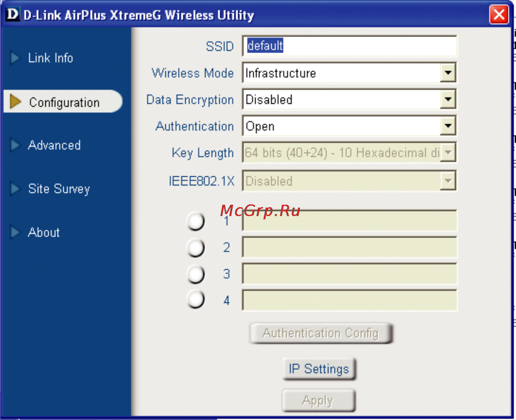Select the radio button for key 3
The width and height of the screenshot is (516, 420).
(196, 274)
